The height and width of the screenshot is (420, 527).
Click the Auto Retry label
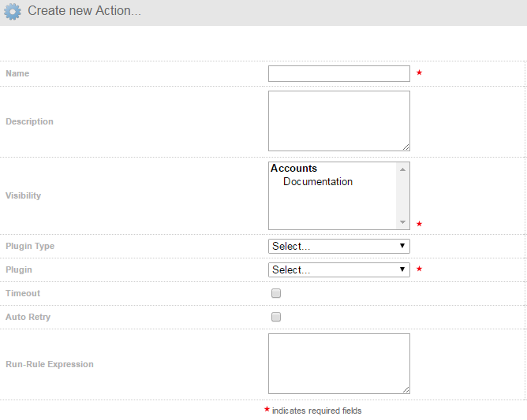point(28,317)
